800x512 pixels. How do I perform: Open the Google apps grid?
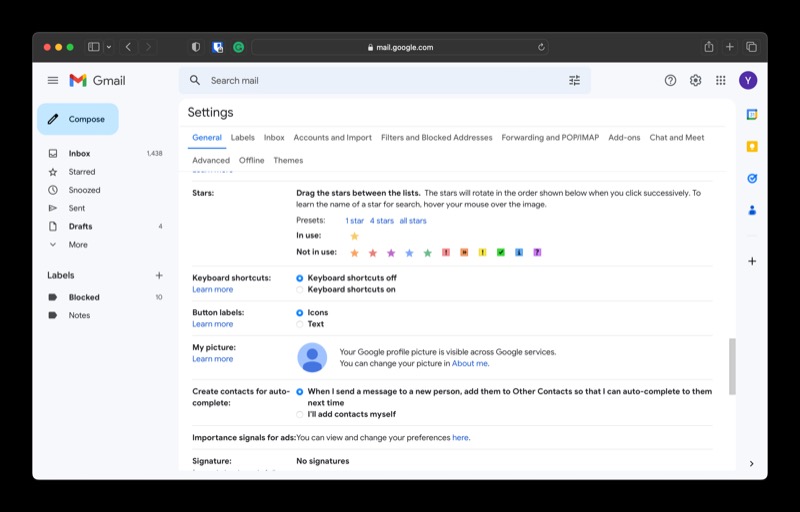click(x=720, y=81)
